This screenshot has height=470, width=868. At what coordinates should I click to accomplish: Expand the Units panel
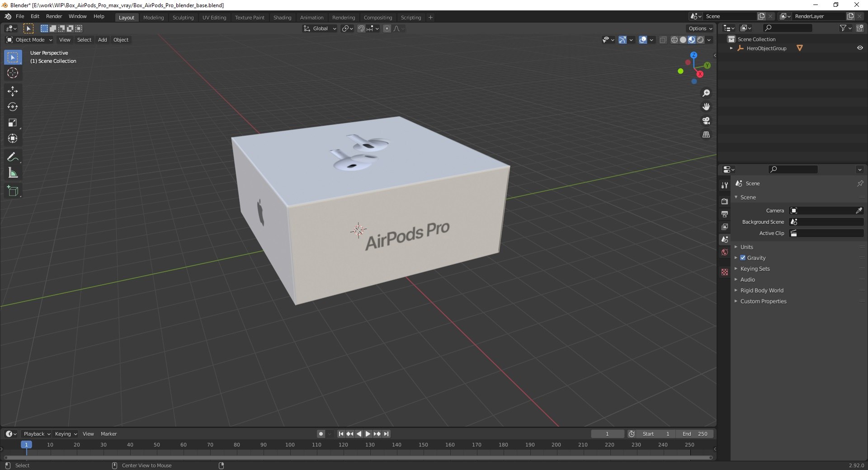[x=746, y=247]
